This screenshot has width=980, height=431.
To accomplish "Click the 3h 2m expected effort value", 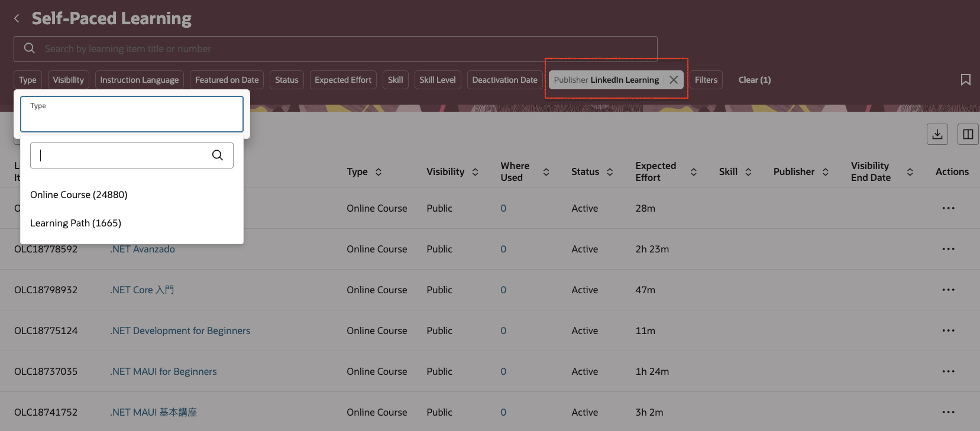I will [649, 412].
